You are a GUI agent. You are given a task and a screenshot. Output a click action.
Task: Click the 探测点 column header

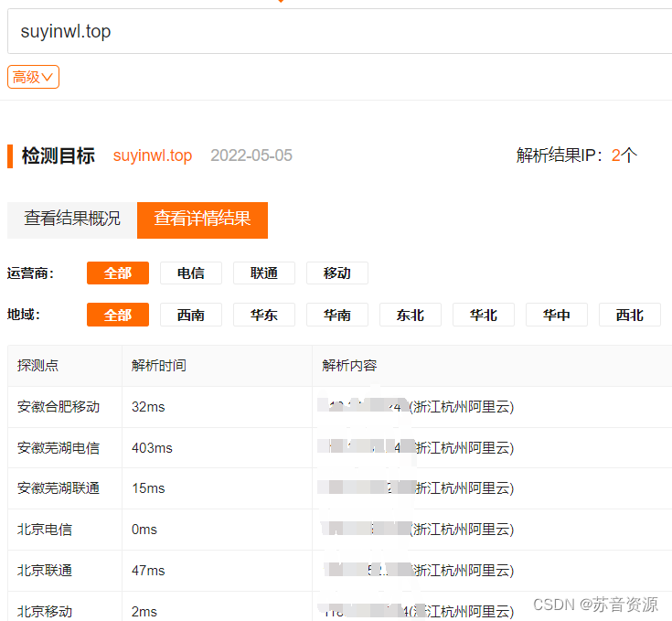pos(38,366)
